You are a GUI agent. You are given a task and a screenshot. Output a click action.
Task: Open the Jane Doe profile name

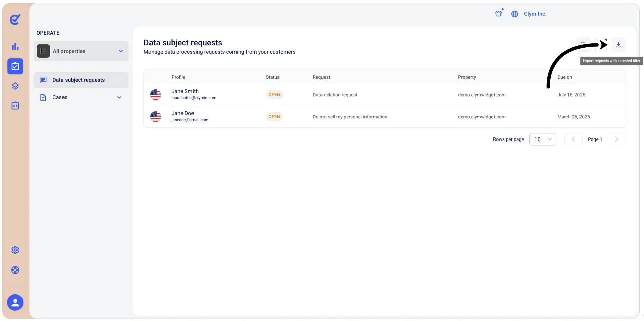point(183,113)
